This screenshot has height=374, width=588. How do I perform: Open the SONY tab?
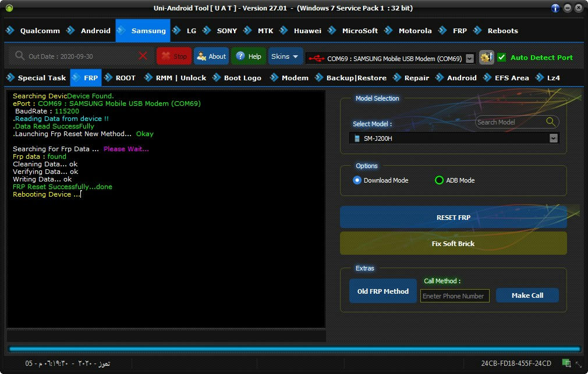(220, 31)
